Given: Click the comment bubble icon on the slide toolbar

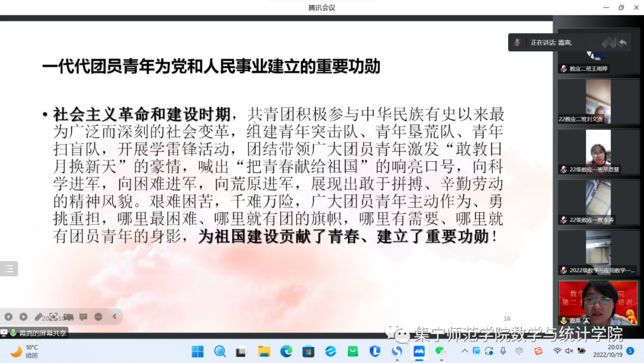Looking at the screenshot, I should (83, 316).
